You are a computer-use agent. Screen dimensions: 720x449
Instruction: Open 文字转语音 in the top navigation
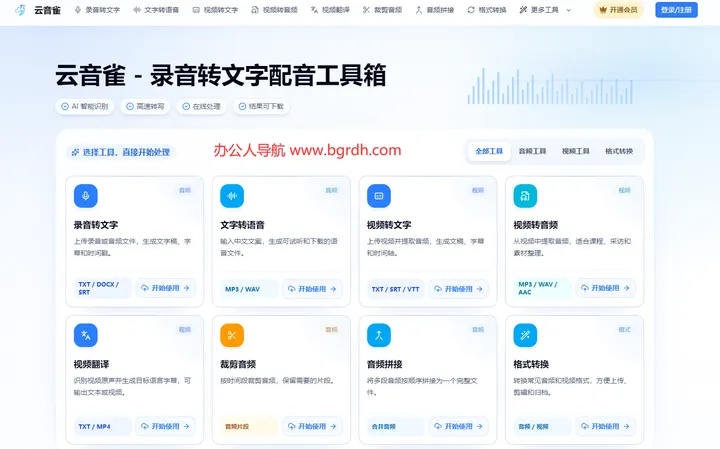pyautogui.click(x=156, y=10)
